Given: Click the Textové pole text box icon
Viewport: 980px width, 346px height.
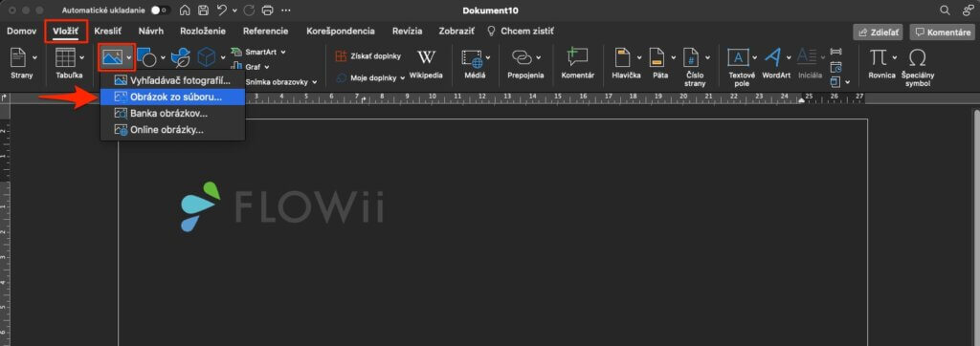Looking at the screenshot, I should point(738,57).
